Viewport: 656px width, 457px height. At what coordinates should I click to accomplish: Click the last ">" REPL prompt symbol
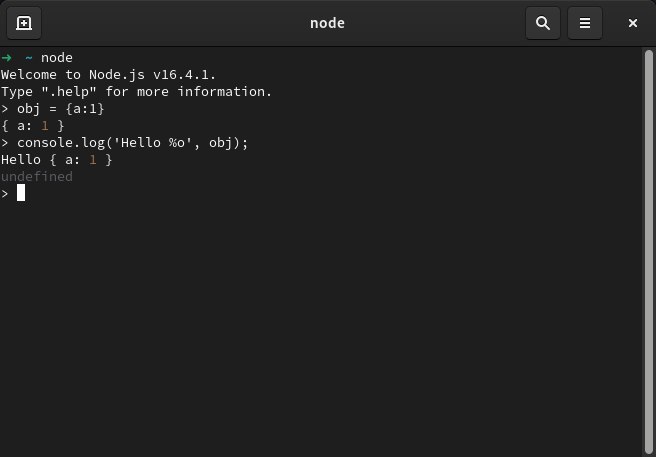[5, 193]
